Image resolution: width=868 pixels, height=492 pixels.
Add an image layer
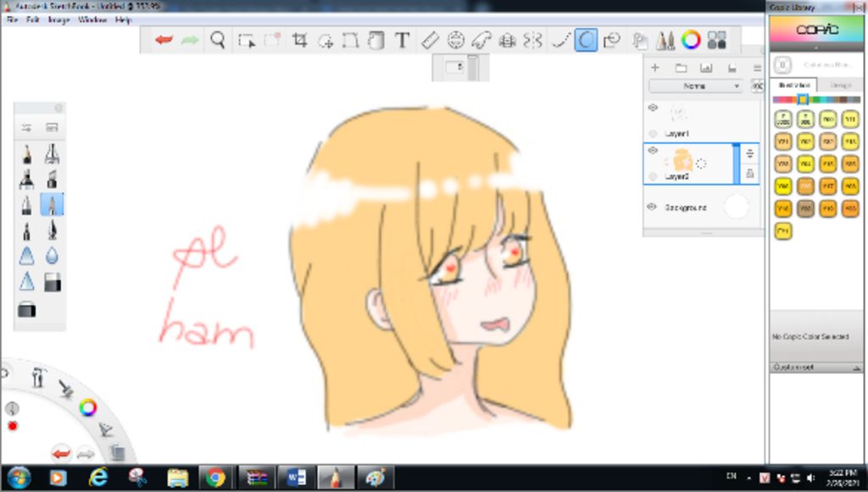pyautogui.click(x=706, y=68)
